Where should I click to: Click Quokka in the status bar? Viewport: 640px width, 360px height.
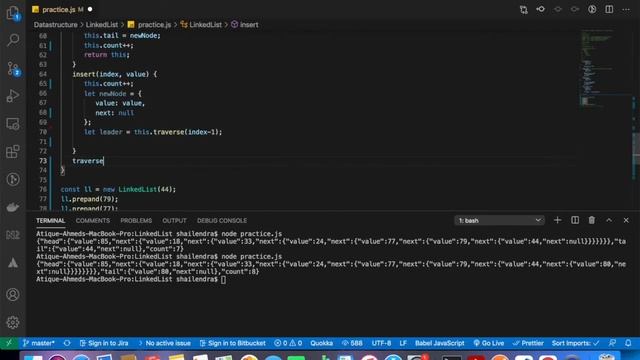pos(321,343)
